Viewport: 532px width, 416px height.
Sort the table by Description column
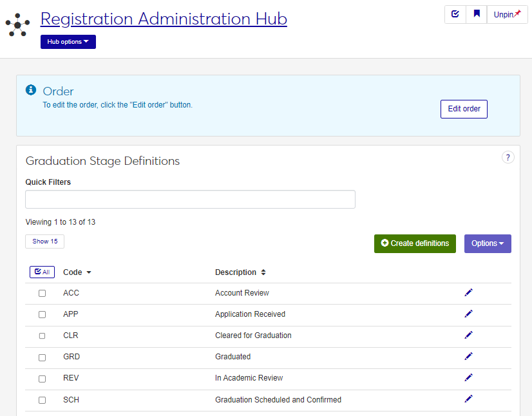tap(240, 272)
